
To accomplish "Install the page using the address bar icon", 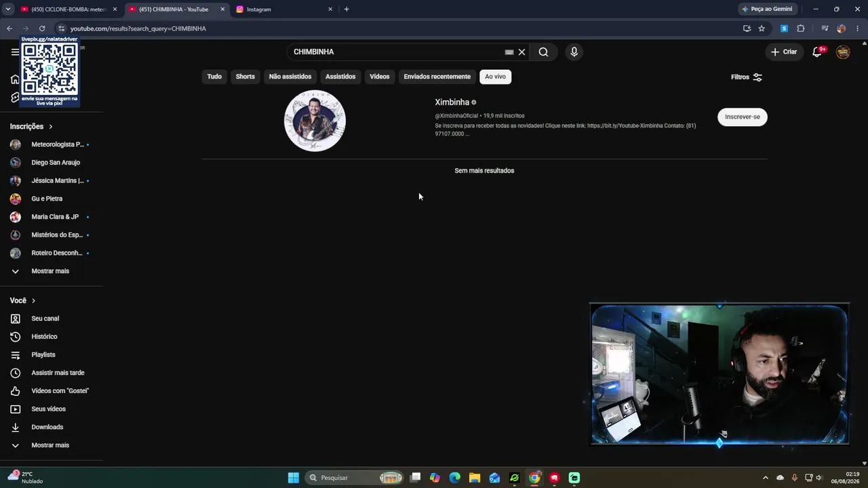I will pos(747,28).
